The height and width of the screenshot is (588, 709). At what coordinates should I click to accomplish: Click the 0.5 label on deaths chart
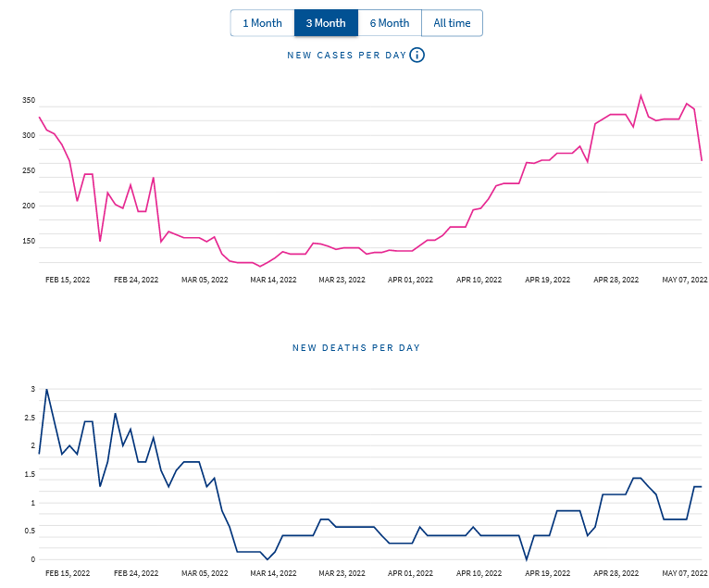(x=30, y=531)
